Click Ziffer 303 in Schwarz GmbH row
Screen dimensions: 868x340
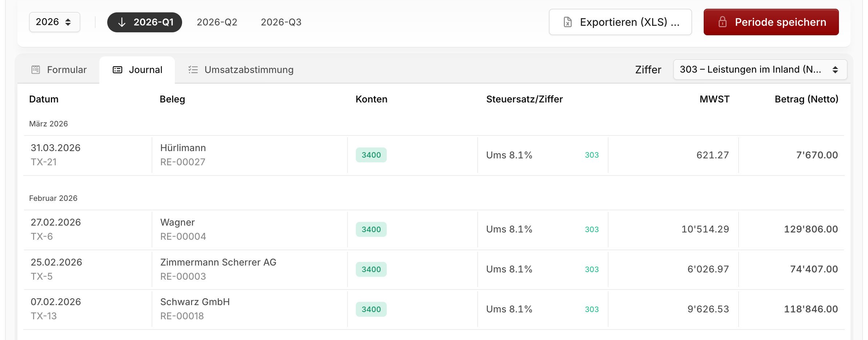591,309
